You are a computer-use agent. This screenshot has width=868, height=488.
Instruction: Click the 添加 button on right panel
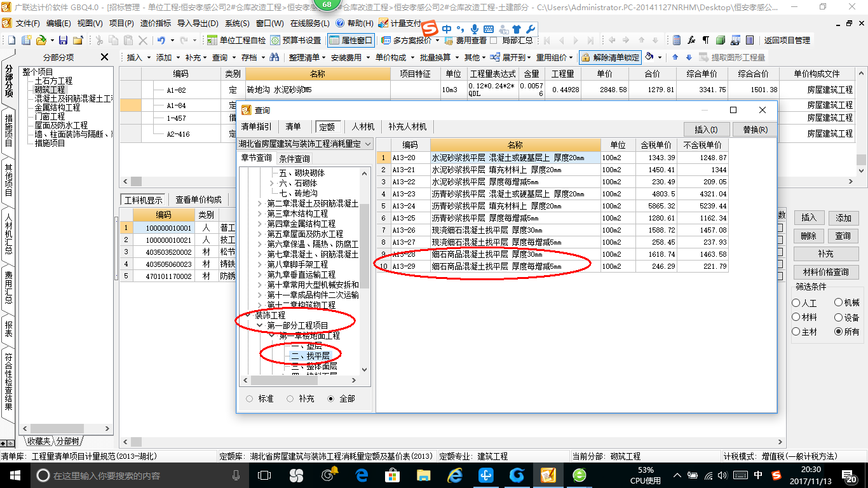coord(843,218)
